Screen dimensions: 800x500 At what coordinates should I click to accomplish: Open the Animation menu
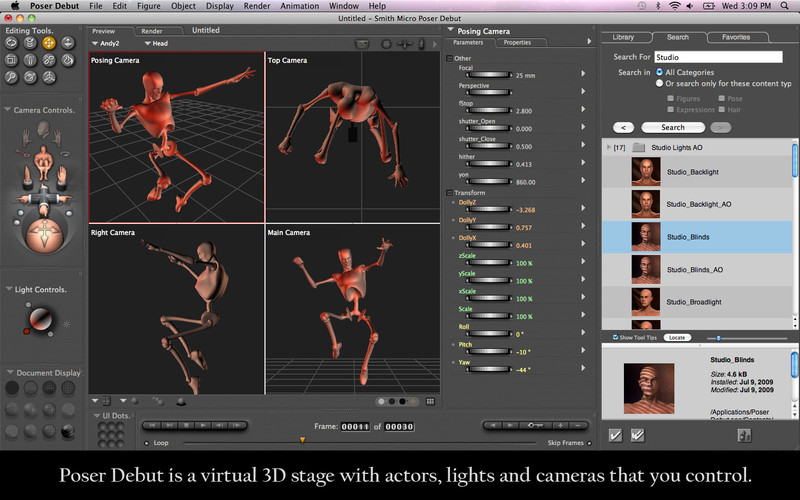coord(299,6)
